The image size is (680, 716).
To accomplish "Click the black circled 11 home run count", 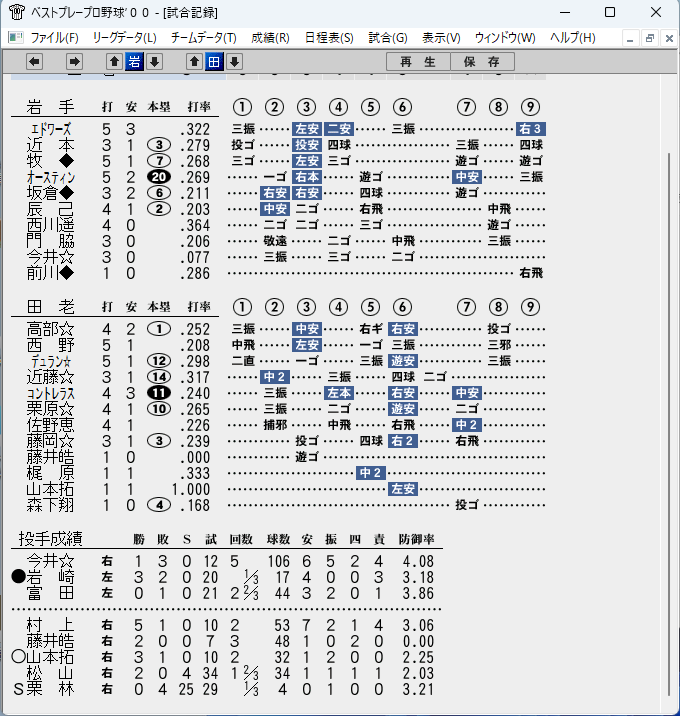I will click(159, 393).
